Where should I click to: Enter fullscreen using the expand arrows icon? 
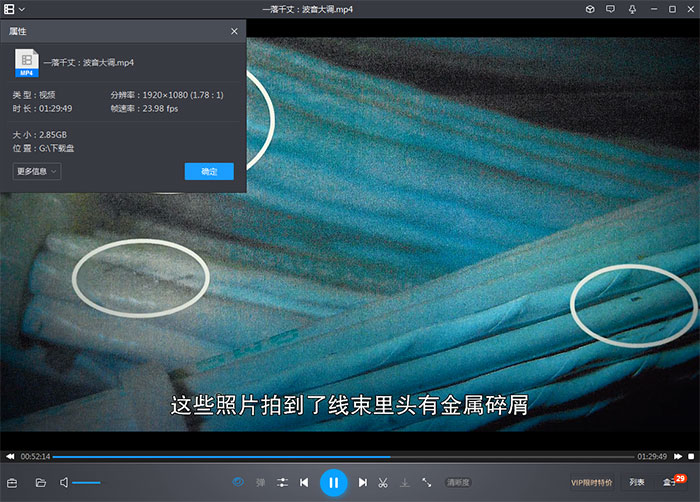(x=427, y=482)
